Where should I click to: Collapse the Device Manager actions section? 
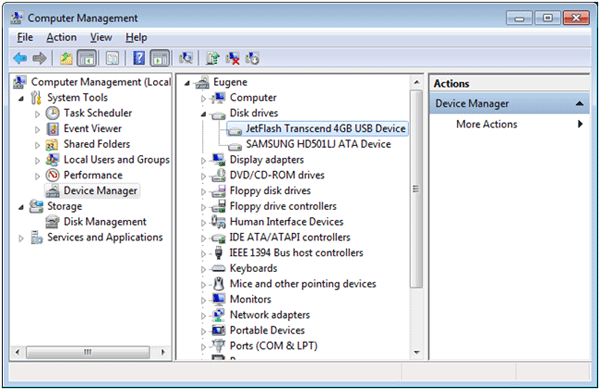click(579, 103)
